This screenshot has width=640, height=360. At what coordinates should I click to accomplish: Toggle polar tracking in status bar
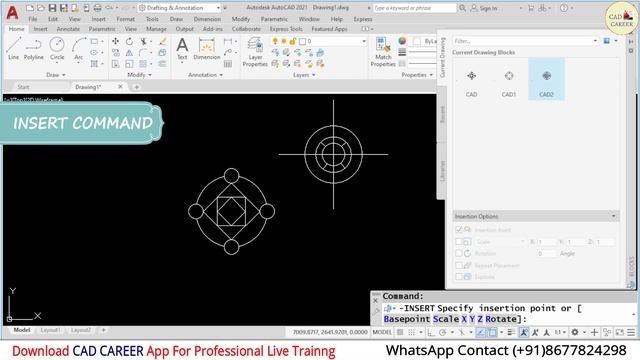pos(442,332)
